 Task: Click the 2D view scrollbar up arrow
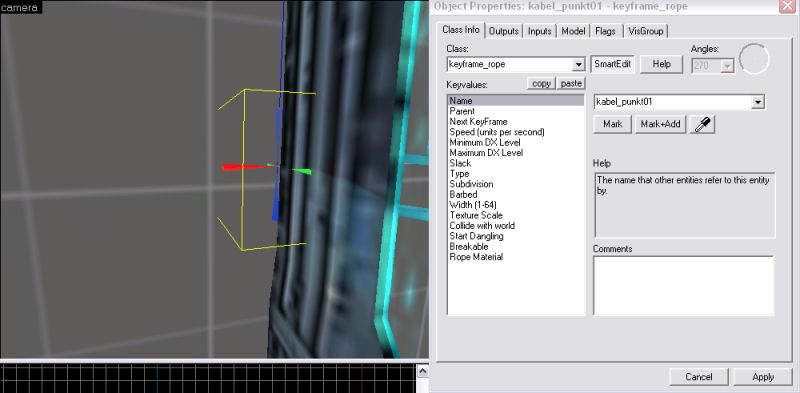point(423,371)
